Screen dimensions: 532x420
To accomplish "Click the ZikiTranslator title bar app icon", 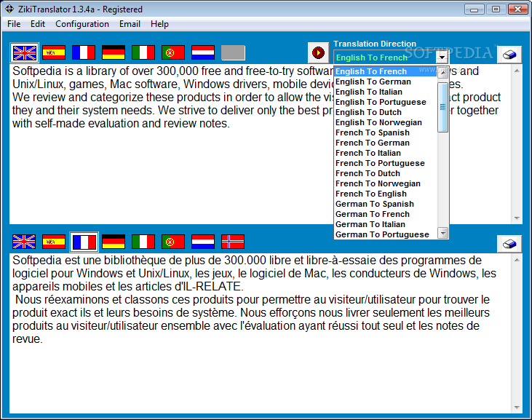I will pos(9,9).
